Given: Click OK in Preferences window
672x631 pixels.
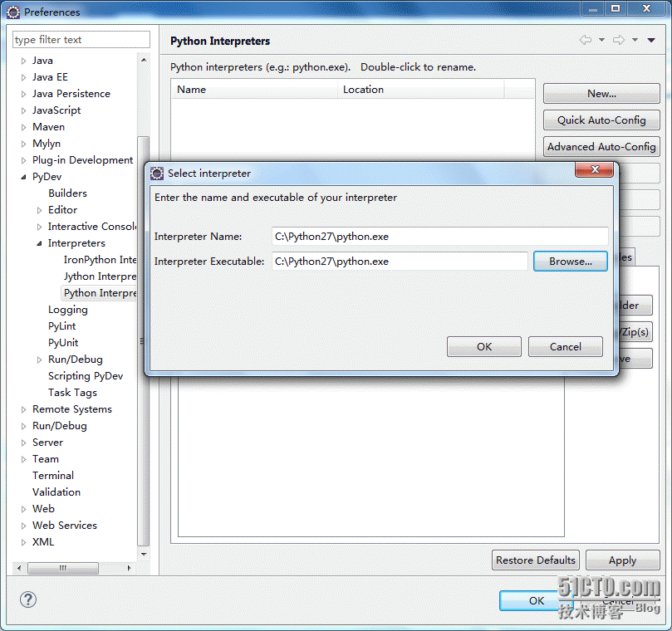Looking at the screenshot, I should tap(536, 600).
